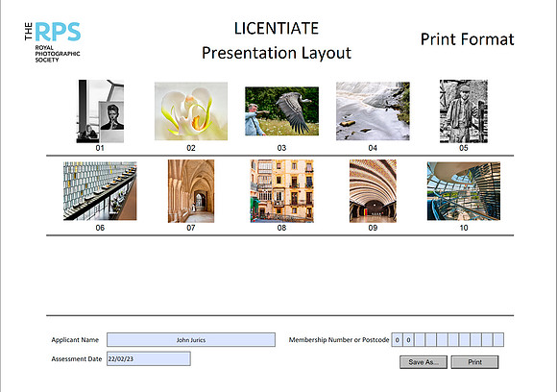The width and height of the screenshot is (557, 392).
Task: Click the RPS Royal Photographic Society logo
Action: coord(53,42)
